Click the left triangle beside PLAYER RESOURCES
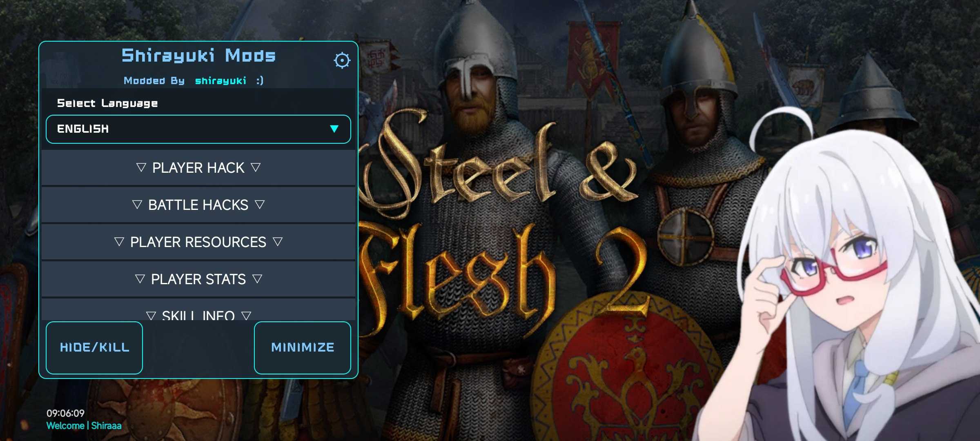The image size is (980, 441). click(119, 242)
